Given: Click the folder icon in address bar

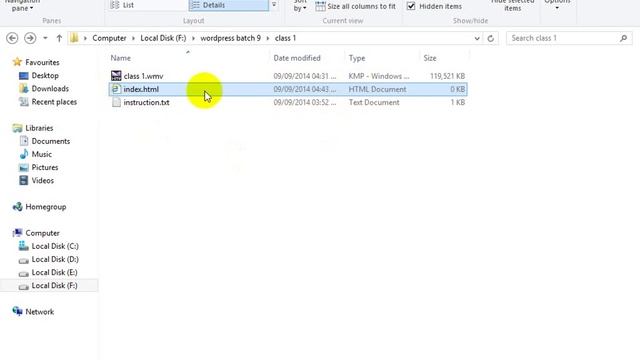Looking at the screenshot, I should pyautogui.click(x=74, y=38).
